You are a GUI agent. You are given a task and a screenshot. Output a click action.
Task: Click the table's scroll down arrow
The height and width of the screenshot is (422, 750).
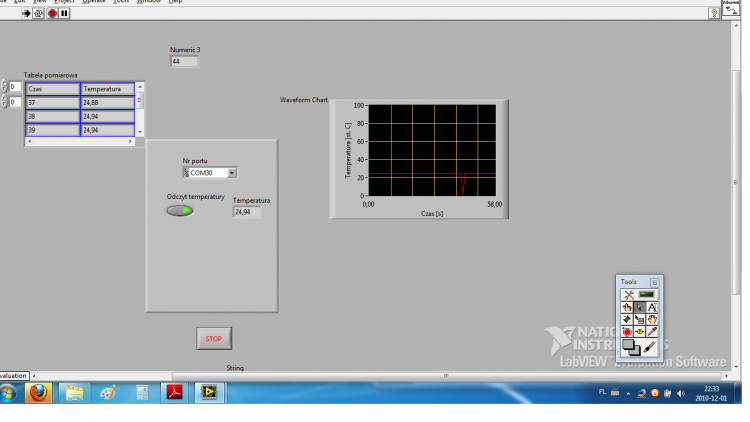(140, 132)
